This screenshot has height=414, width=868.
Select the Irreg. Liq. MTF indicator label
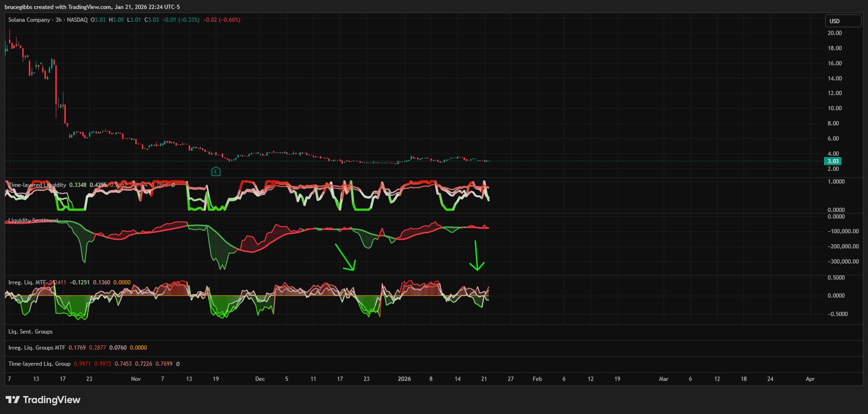click(27, 282)
